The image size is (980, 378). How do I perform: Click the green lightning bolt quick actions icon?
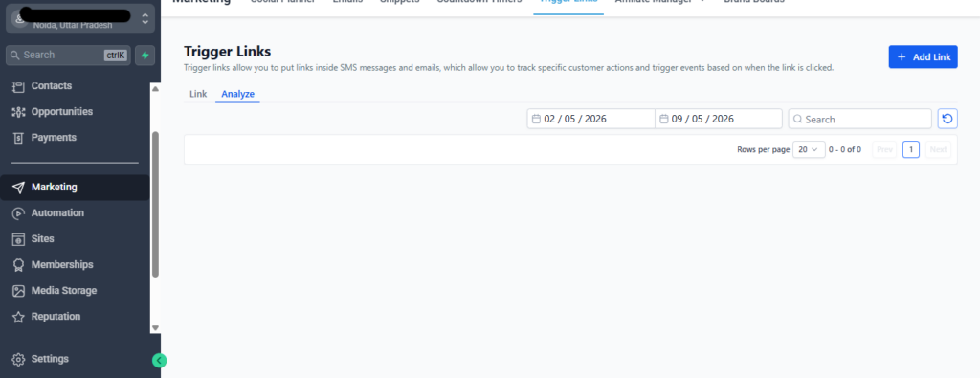(x=145, y=55)
